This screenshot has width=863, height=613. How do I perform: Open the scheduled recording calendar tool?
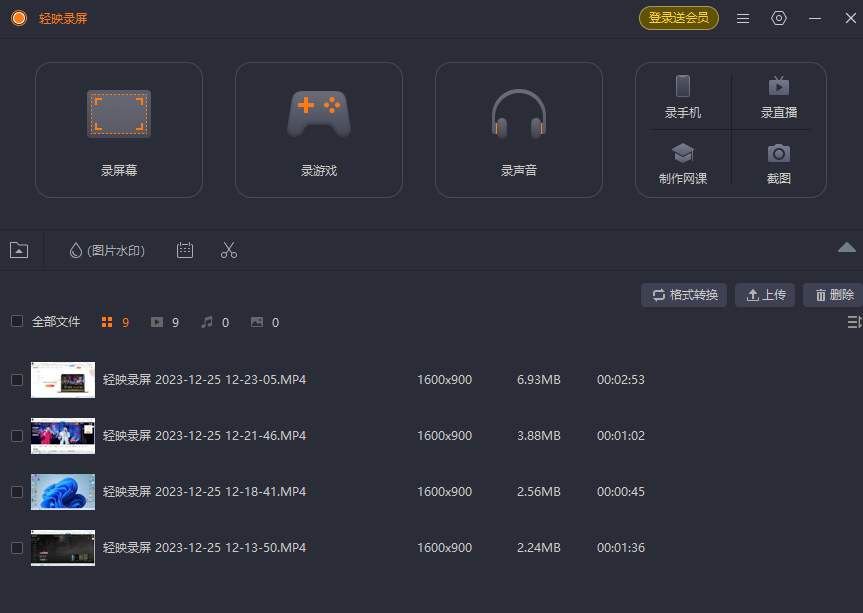coord(184,251)
